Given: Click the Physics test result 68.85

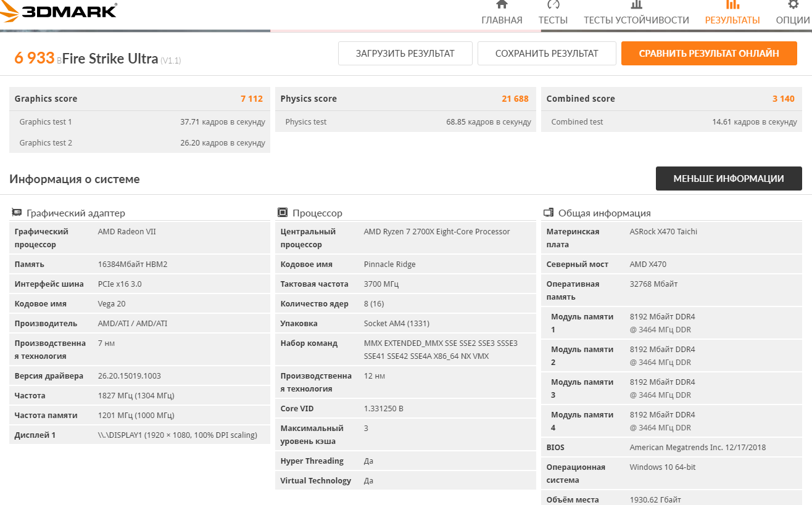Looking at the screenshot, I should [x=489, y=122].
